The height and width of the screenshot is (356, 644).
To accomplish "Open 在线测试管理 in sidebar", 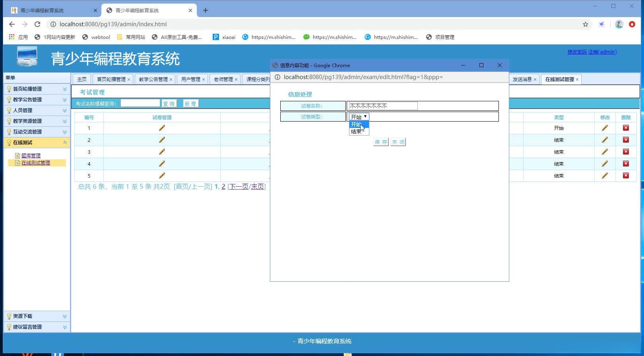I will (x=36, y=163).
